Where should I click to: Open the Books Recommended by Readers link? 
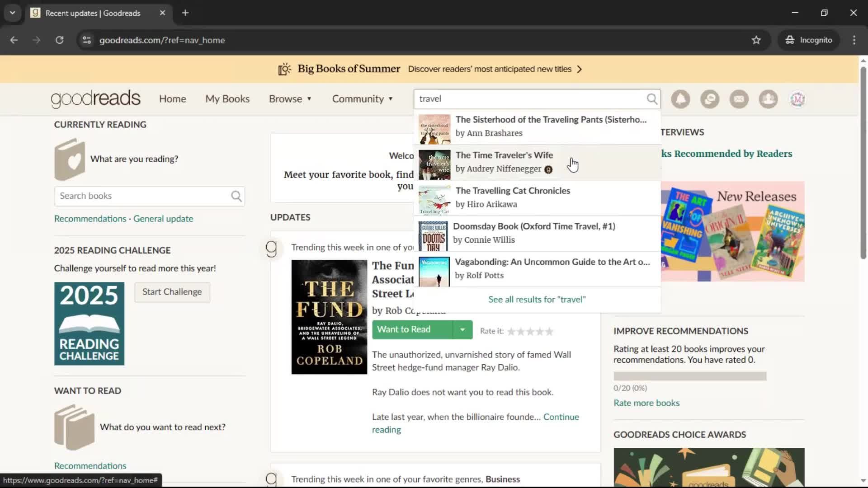pyautogui.click(x=726, y=154)
